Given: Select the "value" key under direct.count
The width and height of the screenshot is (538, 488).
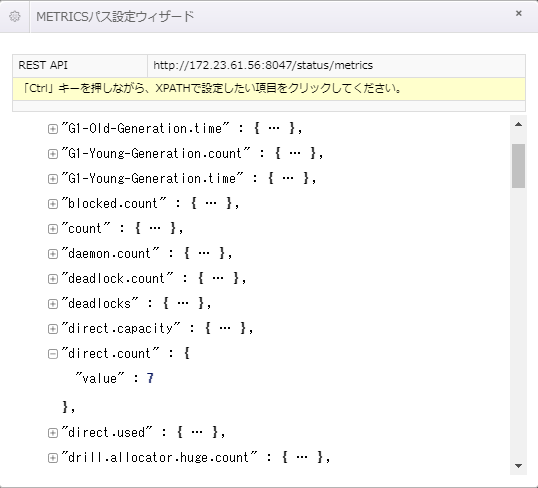Looking at the screenshot, I should point(100,378).
